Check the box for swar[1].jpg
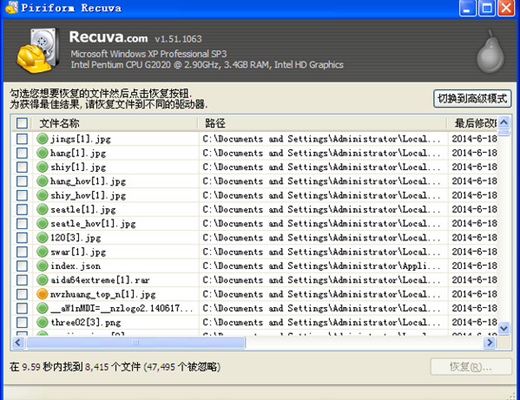Viewport: 520px width, 400px height. pyautogui.click(x=22, y=252)
